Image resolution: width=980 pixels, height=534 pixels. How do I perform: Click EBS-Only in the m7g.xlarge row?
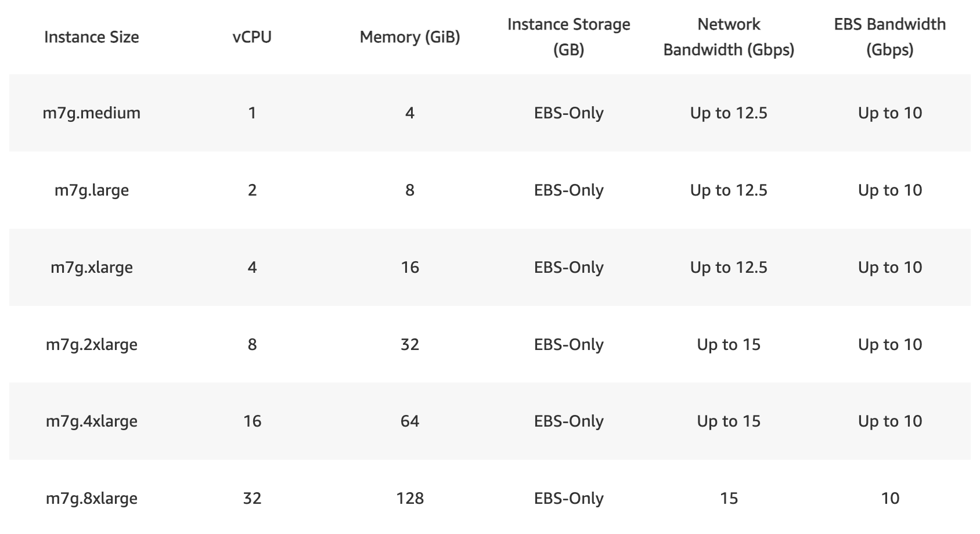coord(568,267)
